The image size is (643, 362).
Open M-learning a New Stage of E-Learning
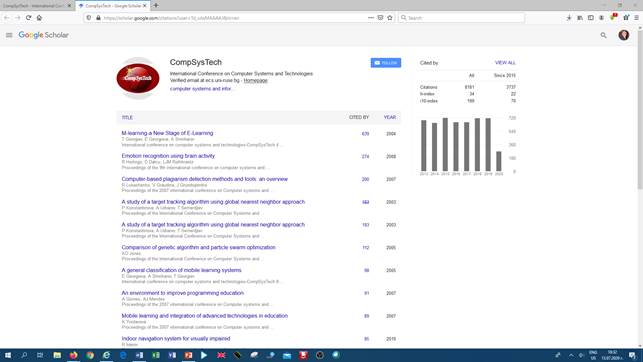pyautogui.click(x=167, y=133)
